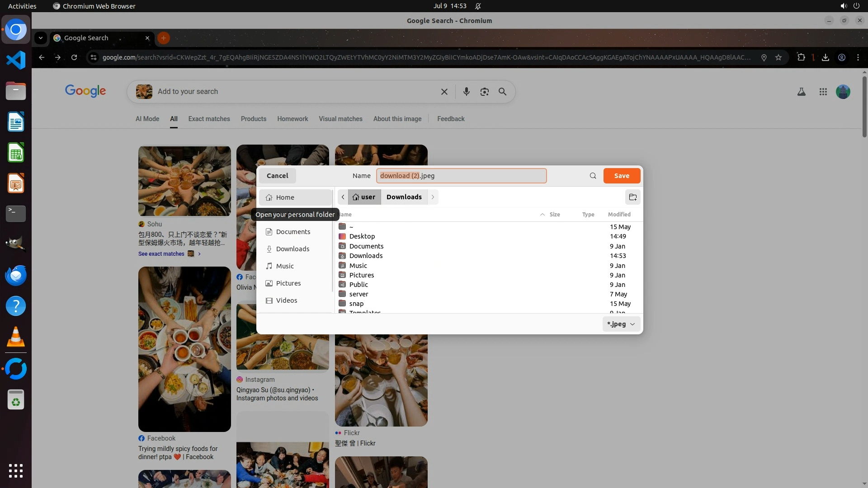This screenshot has width=868, height=488.
Task: Open the *.jpeg file type dropdown
Action: pos(621,324)
